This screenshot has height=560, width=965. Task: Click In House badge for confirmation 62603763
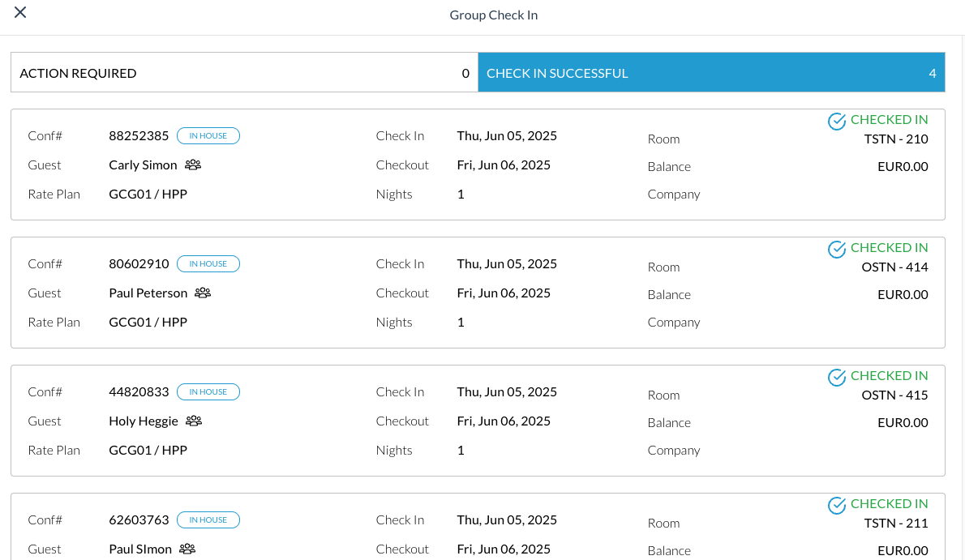(208, 519)
